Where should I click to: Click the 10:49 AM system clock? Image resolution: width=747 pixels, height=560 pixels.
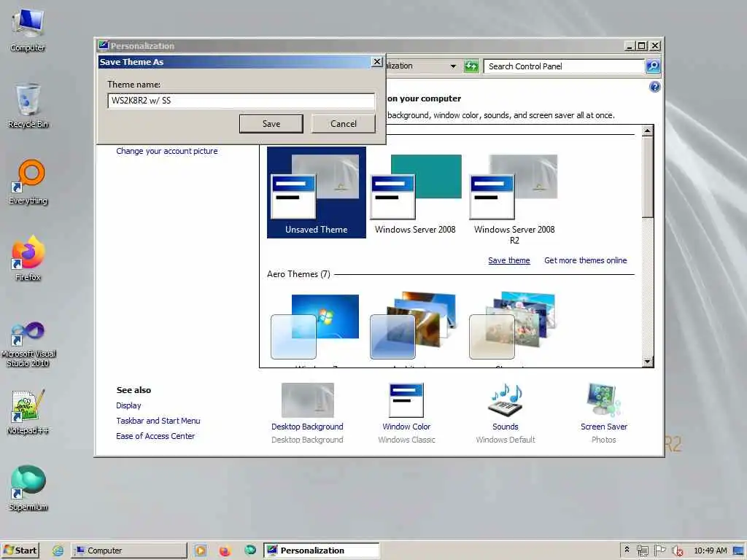coord(711,551)
